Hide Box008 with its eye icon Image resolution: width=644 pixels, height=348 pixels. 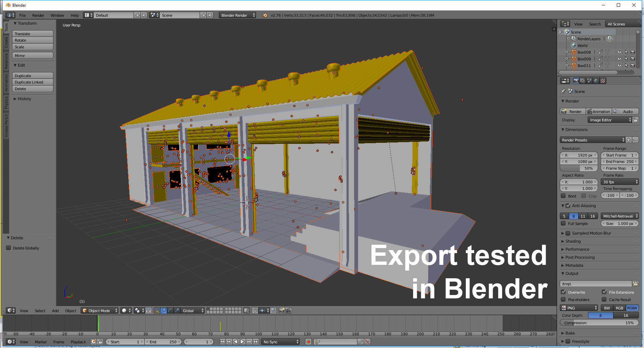[x=620, y=52]
